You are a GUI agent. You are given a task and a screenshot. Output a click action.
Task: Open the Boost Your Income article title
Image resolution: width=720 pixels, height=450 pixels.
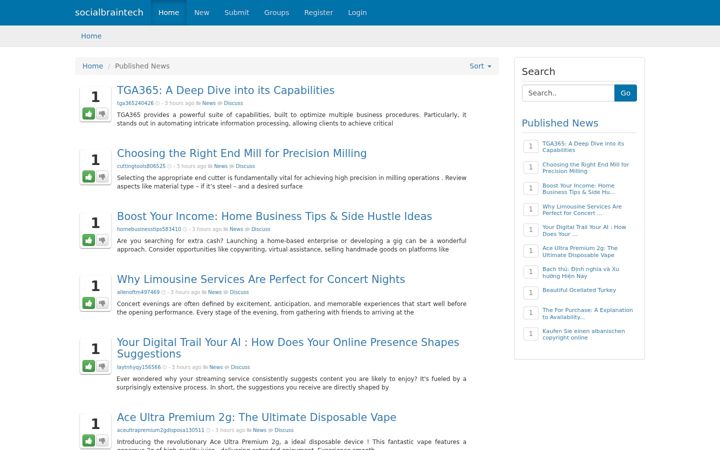(x=274, y=216)
